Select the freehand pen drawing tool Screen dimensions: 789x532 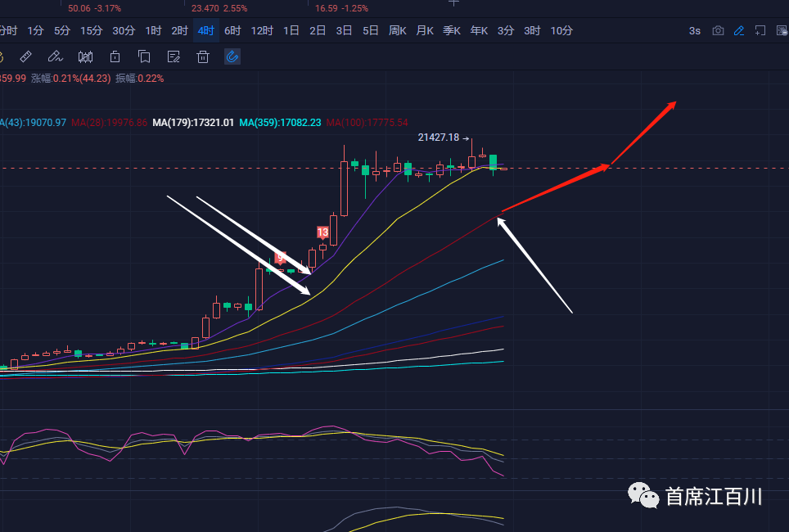(x=55, y=56)
